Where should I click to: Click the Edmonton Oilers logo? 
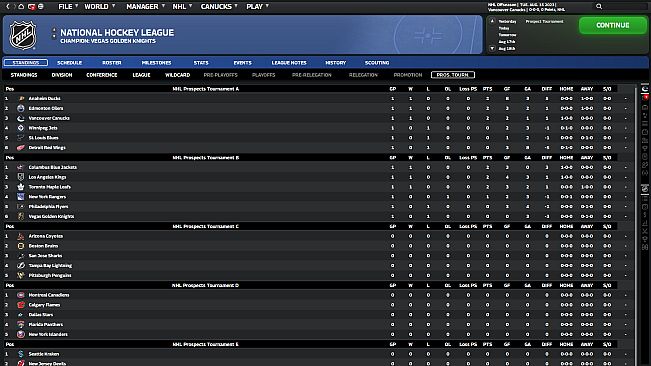[x=21, y=108]
